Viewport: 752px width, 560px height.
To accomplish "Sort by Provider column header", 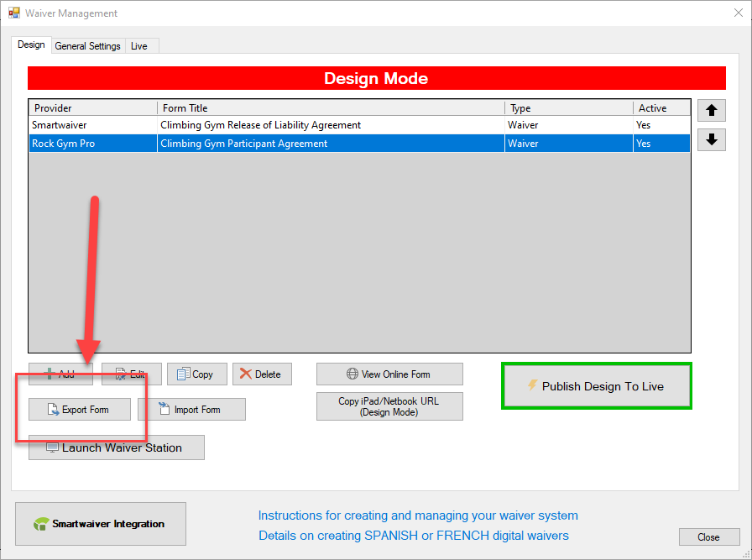I will pyautogui.click(x=93, y=108).
